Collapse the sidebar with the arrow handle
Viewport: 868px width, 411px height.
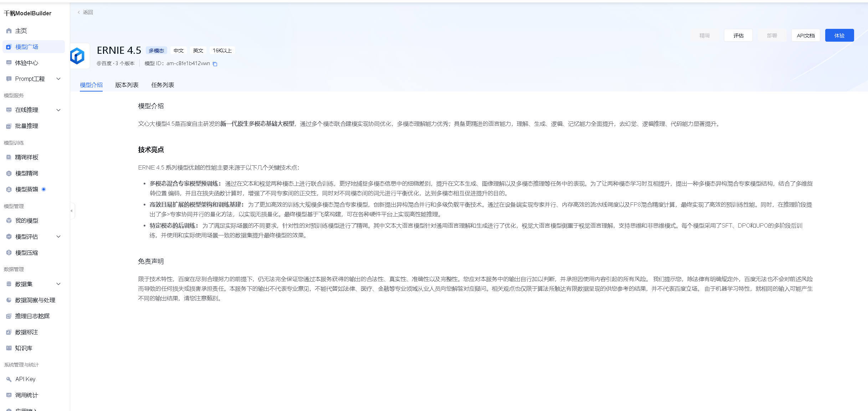click(72, 211)
